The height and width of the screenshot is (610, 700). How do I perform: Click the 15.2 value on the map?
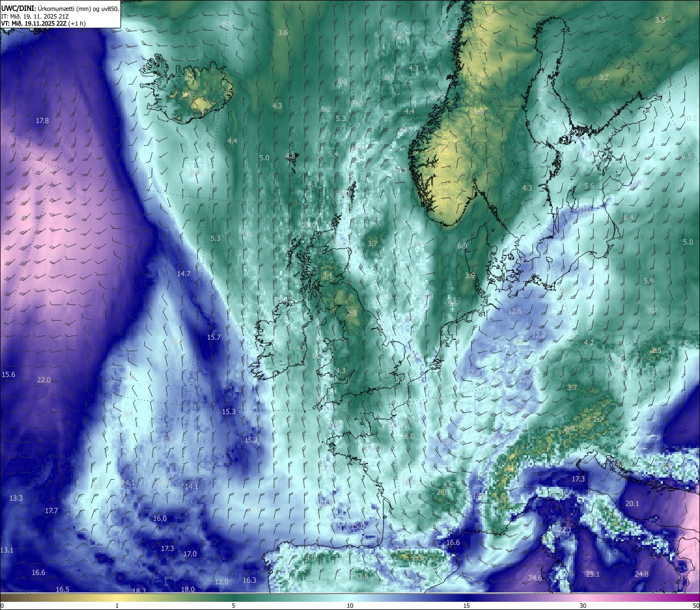pyautogui.click(x=251, y=440)
